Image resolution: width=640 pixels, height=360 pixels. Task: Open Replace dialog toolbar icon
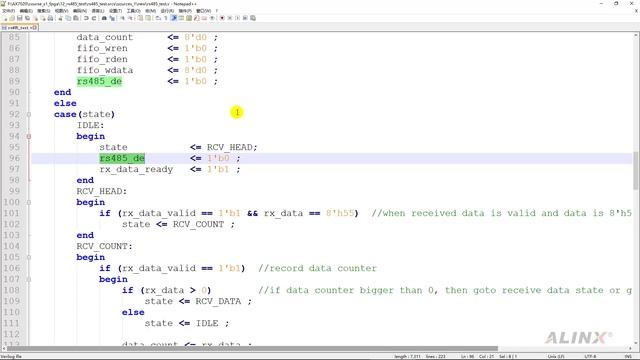(112, 18)
